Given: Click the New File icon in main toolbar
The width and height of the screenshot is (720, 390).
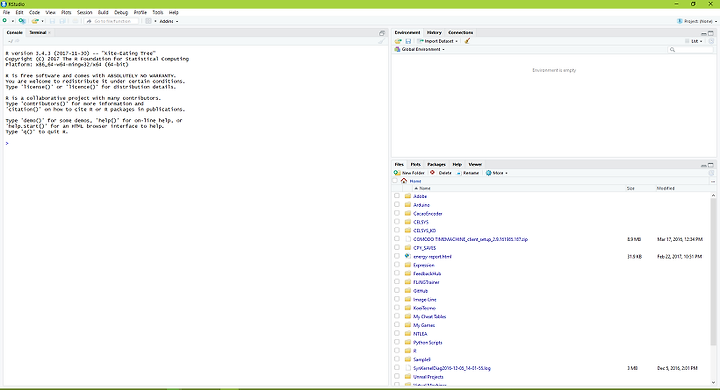Looking at the screenshot, I should pos(5,21).
